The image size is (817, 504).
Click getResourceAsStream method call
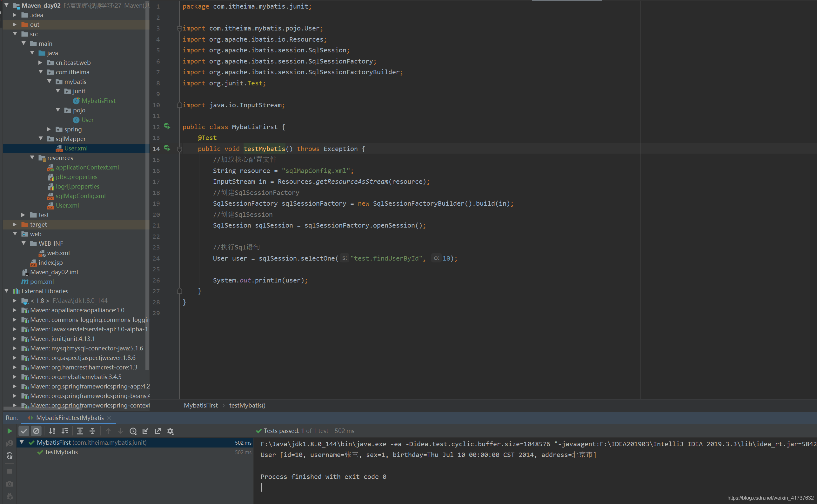coord(352,182)
